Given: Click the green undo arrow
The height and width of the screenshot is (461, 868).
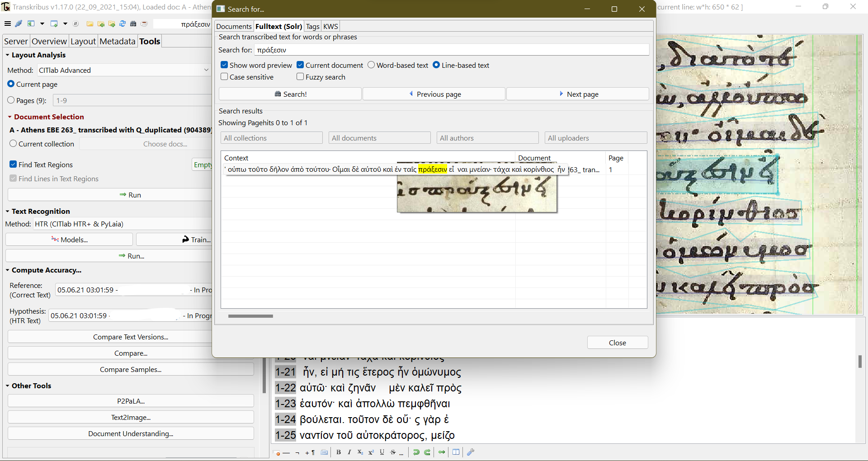Looking at the screenshot, I should (416, 452).
